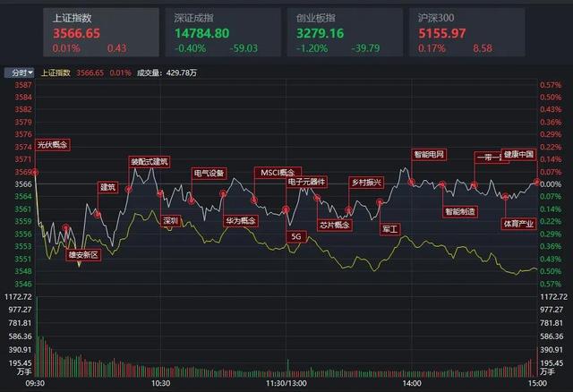This screenshot has width=573, height=392.
Task: Select the 乡村振兴 marker label
Action: tap(365, 183)
